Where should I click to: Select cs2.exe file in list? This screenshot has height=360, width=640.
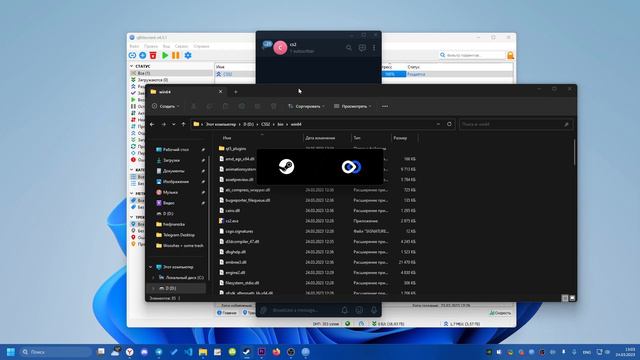point(232,221)
